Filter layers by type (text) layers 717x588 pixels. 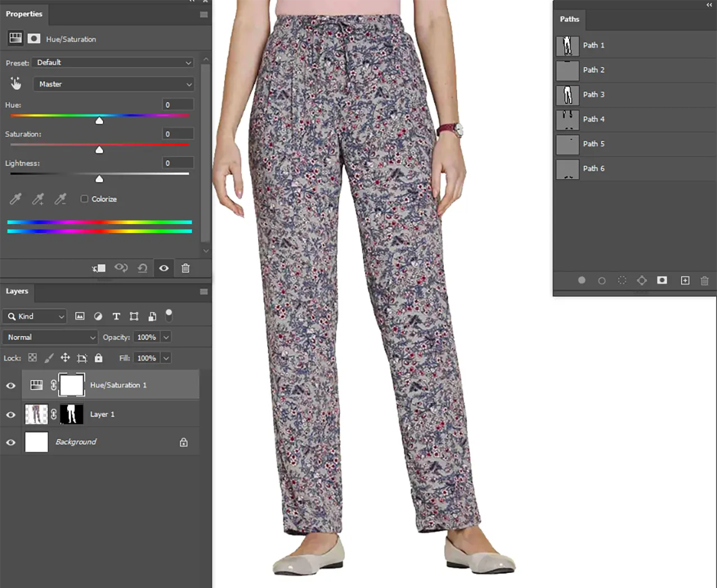click(x=117, y=316)
